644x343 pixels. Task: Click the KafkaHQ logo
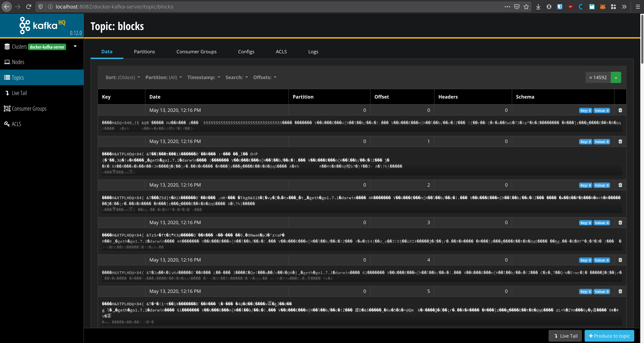[x=42, y=25]
